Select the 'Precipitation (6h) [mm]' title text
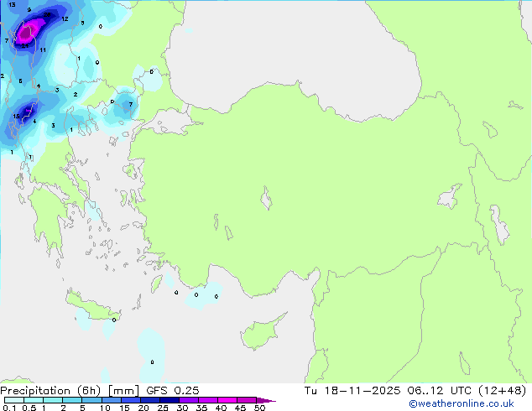This screenshot has height=411, width=532. click(x=70, y=391)
